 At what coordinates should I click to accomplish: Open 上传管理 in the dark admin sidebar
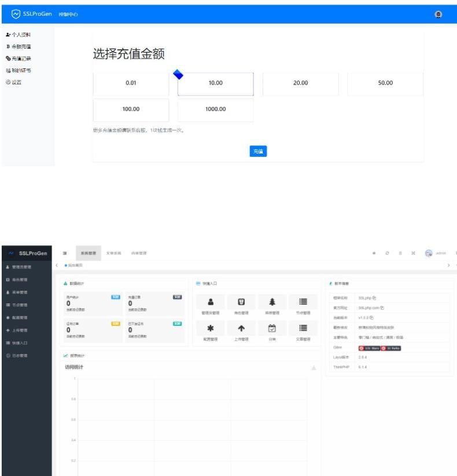(27, 330)
